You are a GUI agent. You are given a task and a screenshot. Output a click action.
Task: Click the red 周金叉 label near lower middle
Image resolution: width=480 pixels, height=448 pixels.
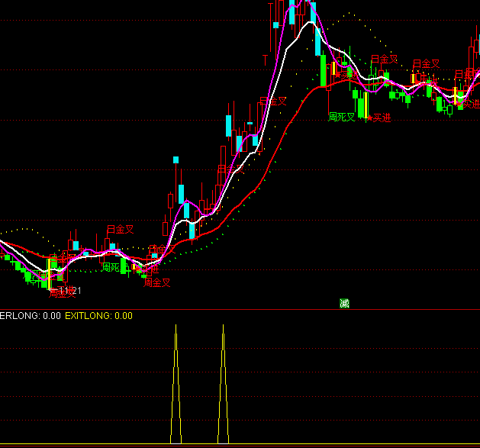157,282
